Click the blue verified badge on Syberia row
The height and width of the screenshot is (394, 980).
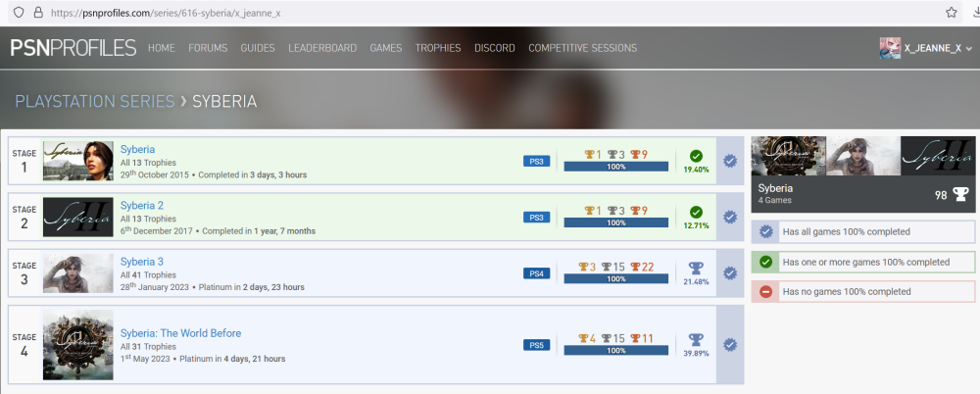click(x=730, y=161)
